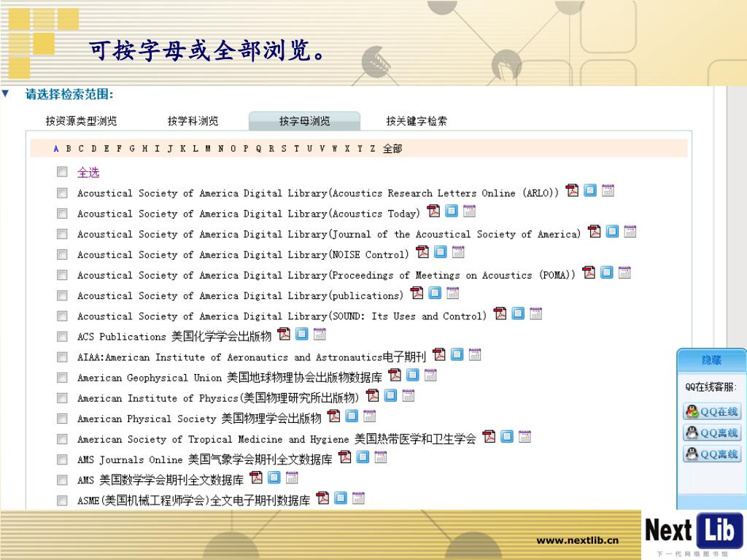The image size is (747, 560).
Task: Browse letter Z in alphabet bar
Action: click(373, 149)
